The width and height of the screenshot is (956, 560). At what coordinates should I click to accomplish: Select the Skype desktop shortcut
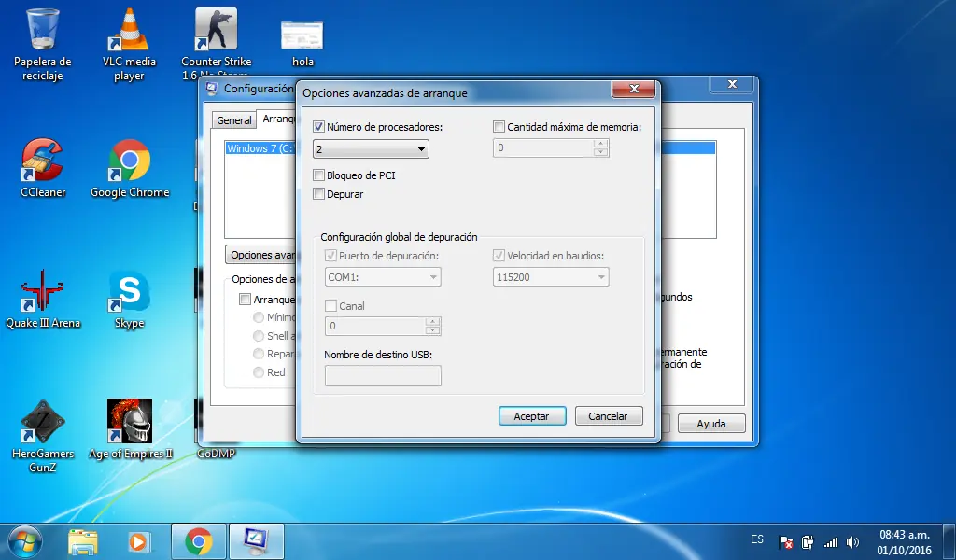129,300
